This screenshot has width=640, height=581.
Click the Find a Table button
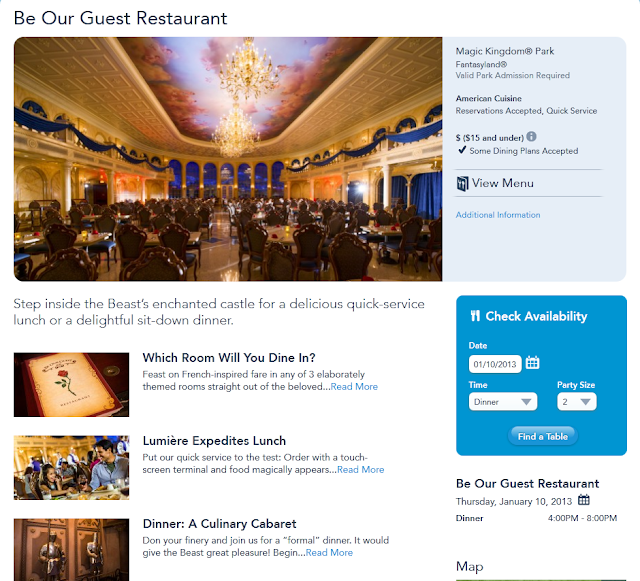click(542, 436)
